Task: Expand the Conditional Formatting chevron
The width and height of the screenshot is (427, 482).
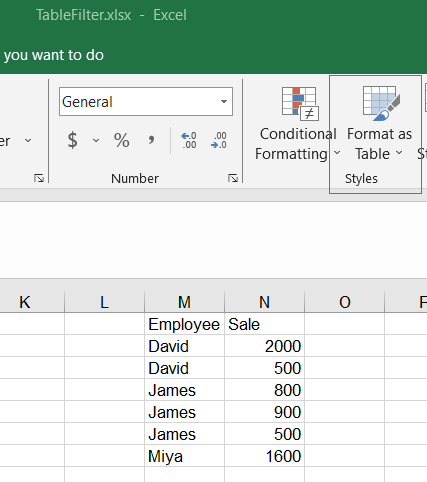Action: [x=337, y=153]
